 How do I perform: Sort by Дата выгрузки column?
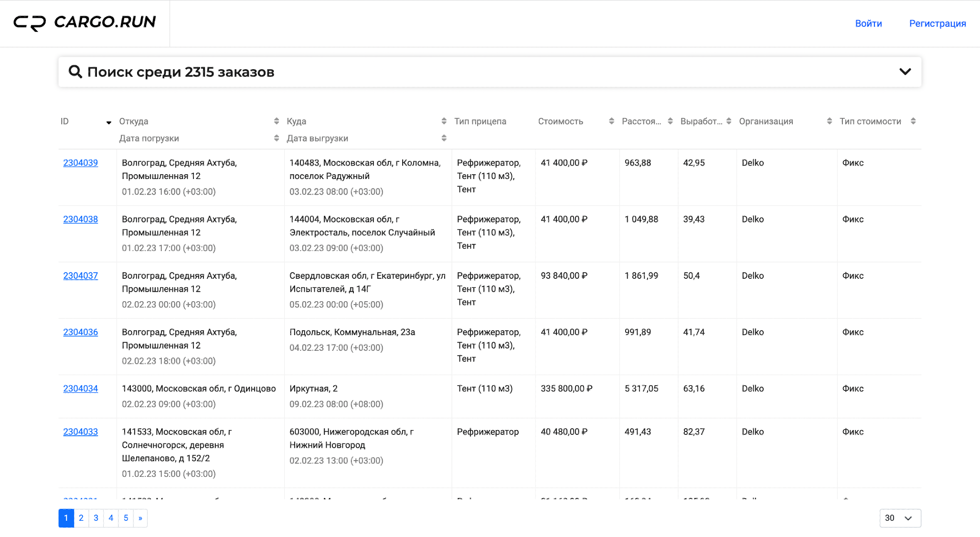444,138
